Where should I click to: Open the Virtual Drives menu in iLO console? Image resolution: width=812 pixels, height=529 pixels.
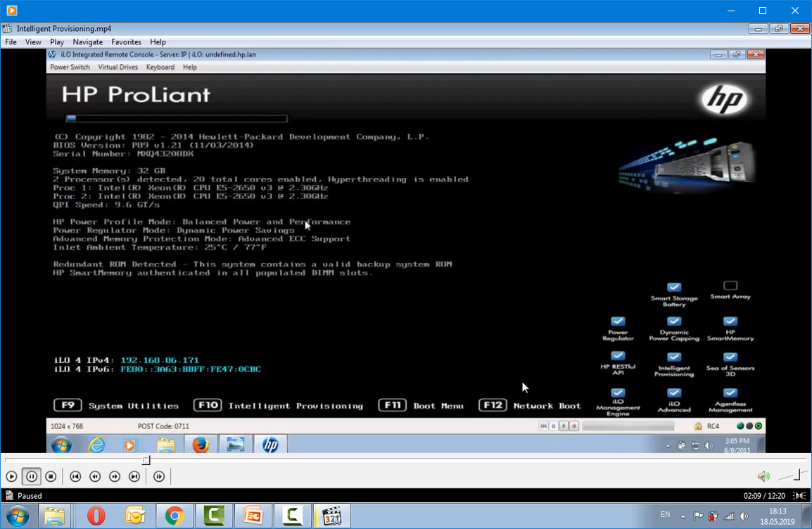pyautogui.click(x=118, y=68)
